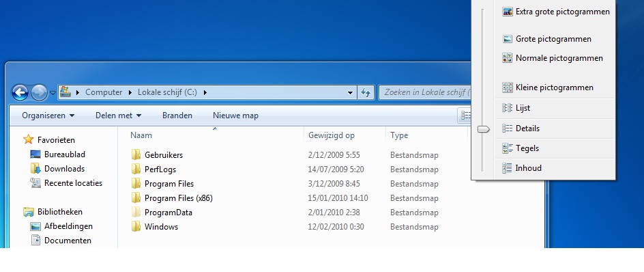The width and height of the screenshot is (644, 272).
Task: Choose Kleine pictogrammen view
Action: pyautogui.click(x=555, y=87)
